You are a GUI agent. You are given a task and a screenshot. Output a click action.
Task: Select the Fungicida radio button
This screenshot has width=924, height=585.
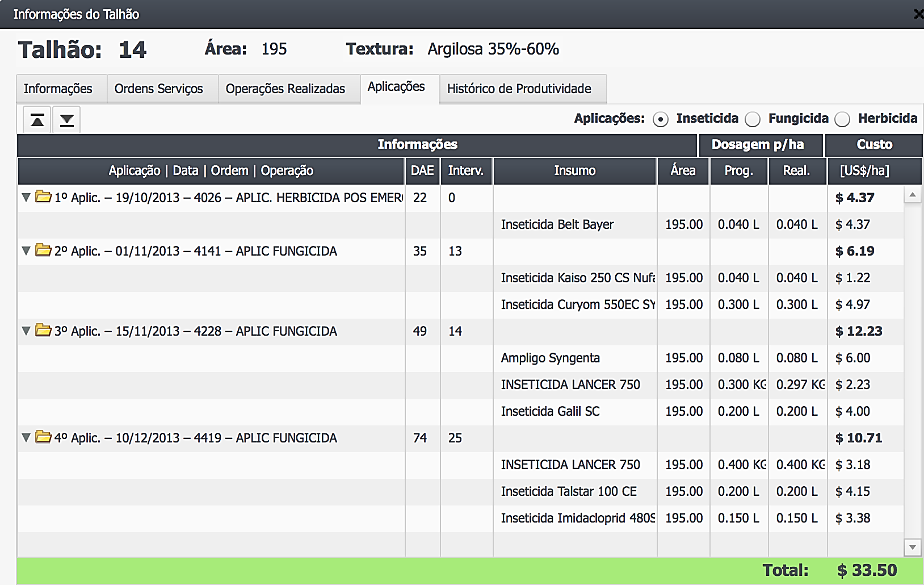[x=753, y=119]
